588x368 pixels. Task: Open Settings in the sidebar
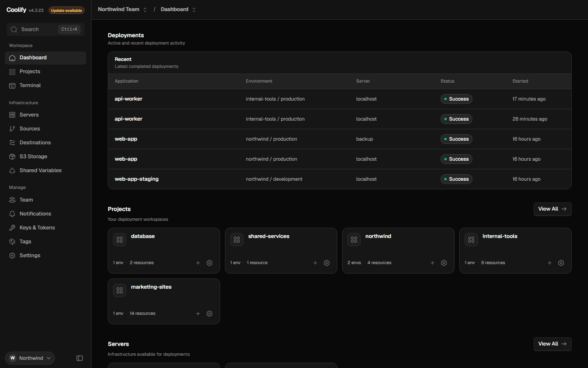click(45, 256)
